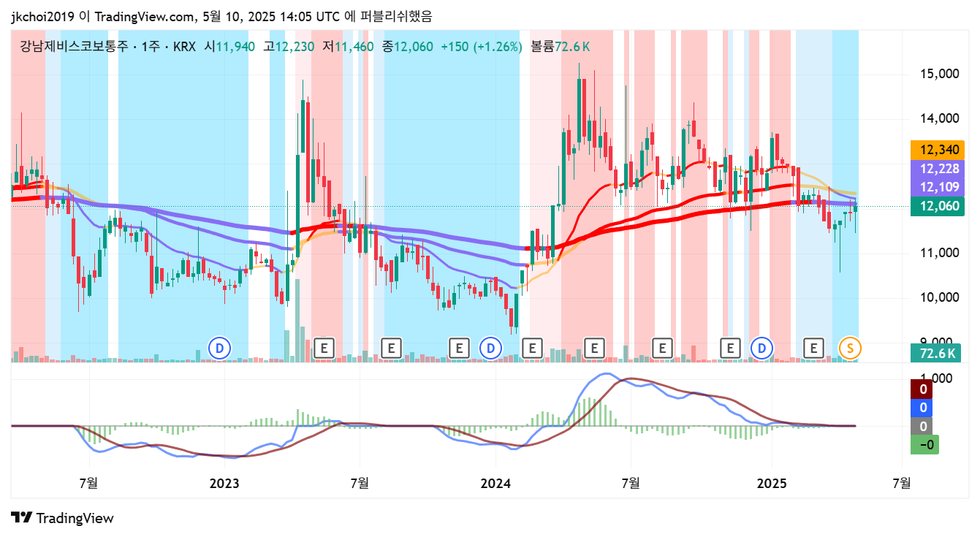Select the E marker left of late-2023 D marker

coord(459,348)
